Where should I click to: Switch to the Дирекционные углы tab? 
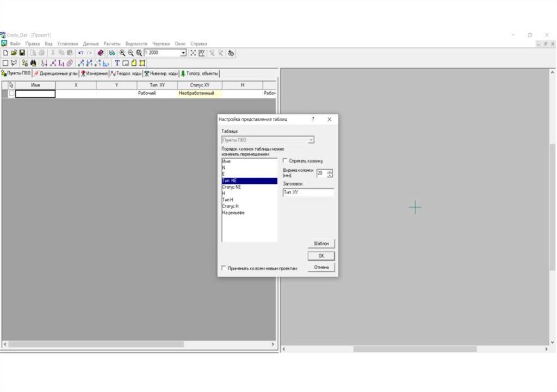click(x=55, y=73)
